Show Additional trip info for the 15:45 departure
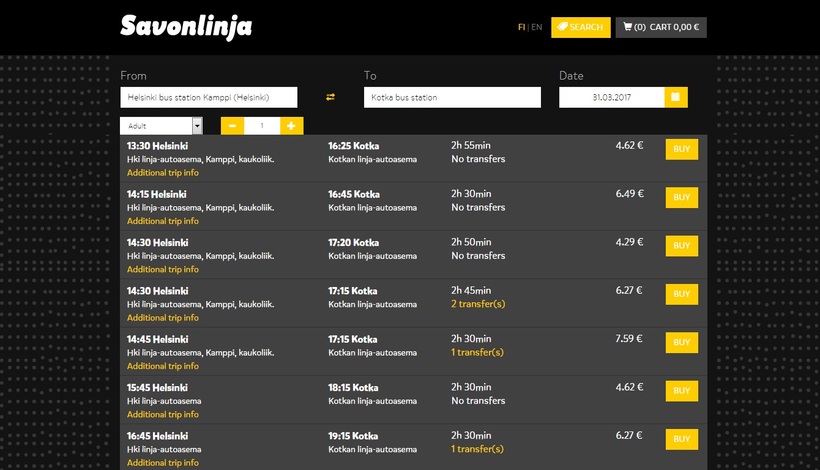The width and height of the screenshot is (820, 470). (162, 414)
